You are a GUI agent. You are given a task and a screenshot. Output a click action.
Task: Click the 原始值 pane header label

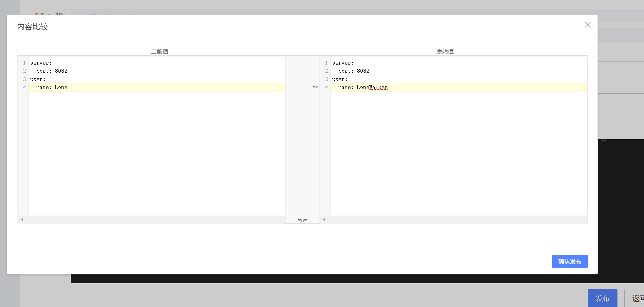(x=445, y=51)
